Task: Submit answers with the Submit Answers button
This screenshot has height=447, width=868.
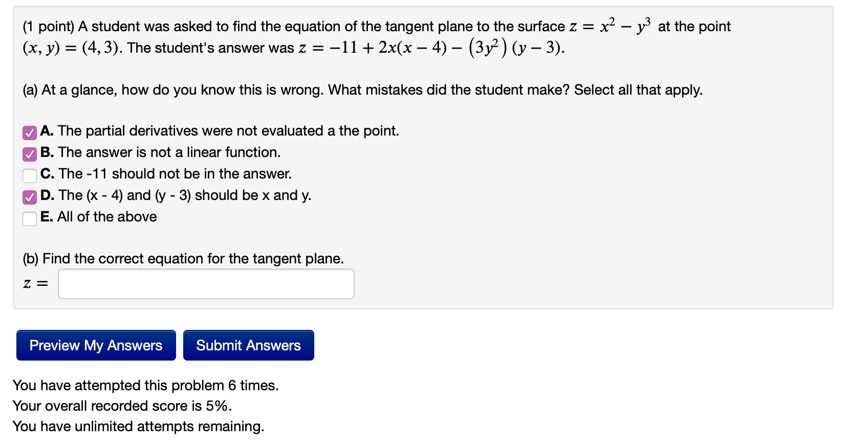Action: coord(248,345)
